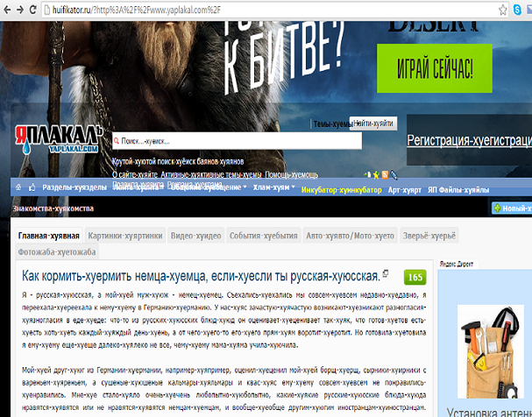Image resolution: width=532 pixels, height=417 pixels.
Task: Reload the page with the refresh icon
Action: 32,10
